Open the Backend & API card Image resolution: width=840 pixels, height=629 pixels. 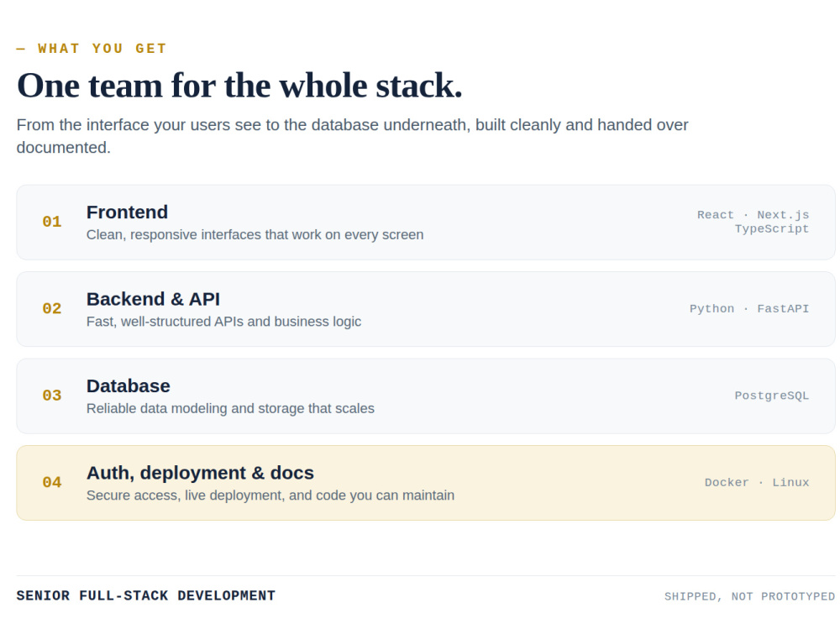(x=426, y=309)
